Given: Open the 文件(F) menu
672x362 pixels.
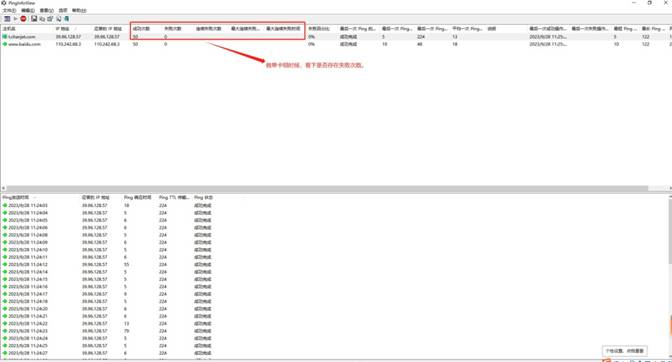Looking at the screenshot, I should [x=9, y=10].
